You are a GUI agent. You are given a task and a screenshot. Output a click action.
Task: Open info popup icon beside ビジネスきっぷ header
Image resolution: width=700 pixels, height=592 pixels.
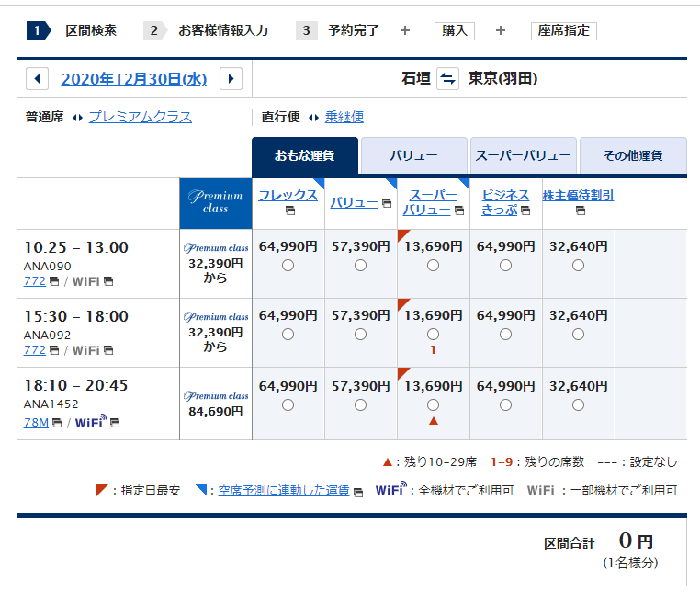coord(525,211)
